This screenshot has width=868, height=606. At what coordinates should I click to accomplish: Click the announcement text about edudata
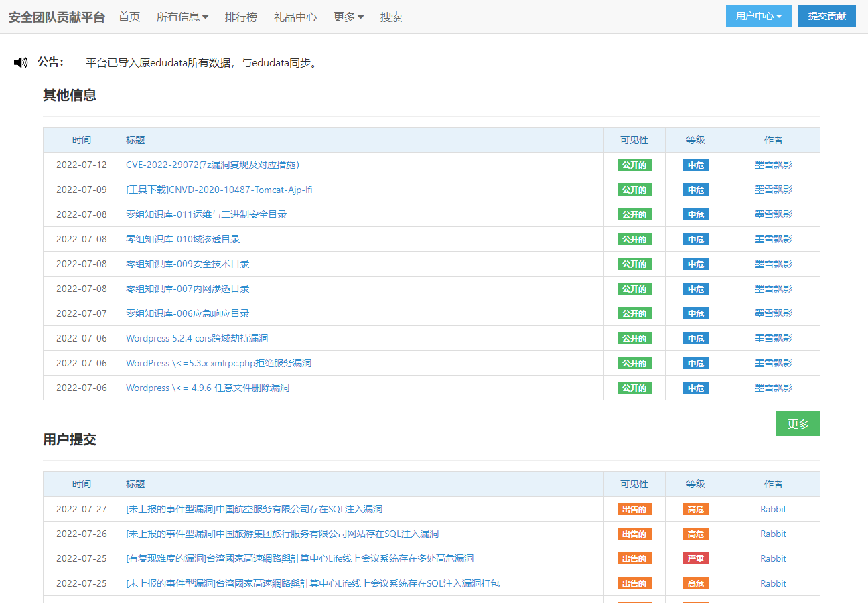click(x=202, y=63)
